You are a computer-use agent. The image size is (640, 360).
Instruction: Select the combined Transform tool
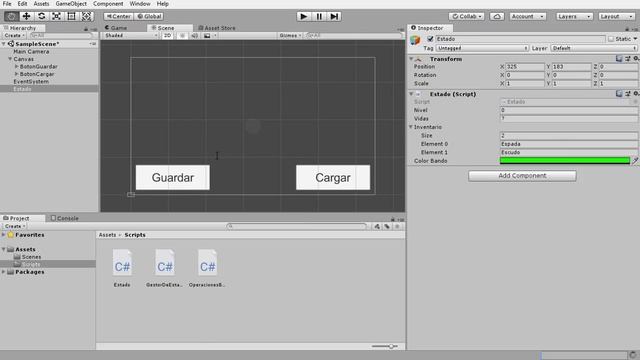point(87,16)
